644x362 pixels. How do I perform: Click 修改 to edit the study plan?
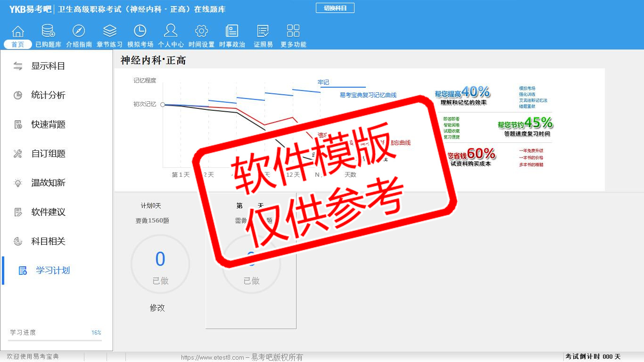point(157,308)
